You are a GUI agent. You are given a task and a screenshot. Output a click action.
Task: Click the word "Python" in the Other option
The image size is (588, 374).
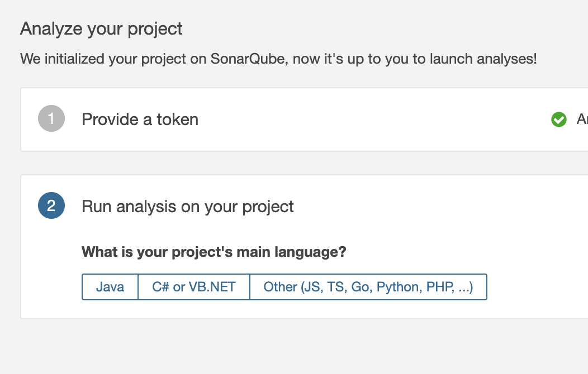398,287
